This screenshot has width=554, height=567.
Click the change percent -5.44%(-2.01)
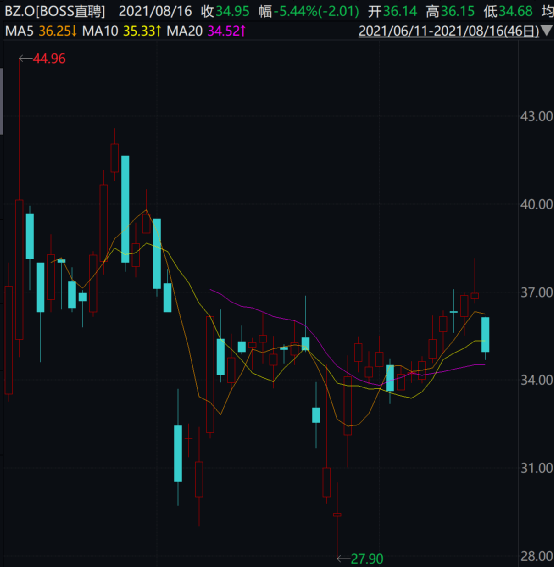click(309, 12)
